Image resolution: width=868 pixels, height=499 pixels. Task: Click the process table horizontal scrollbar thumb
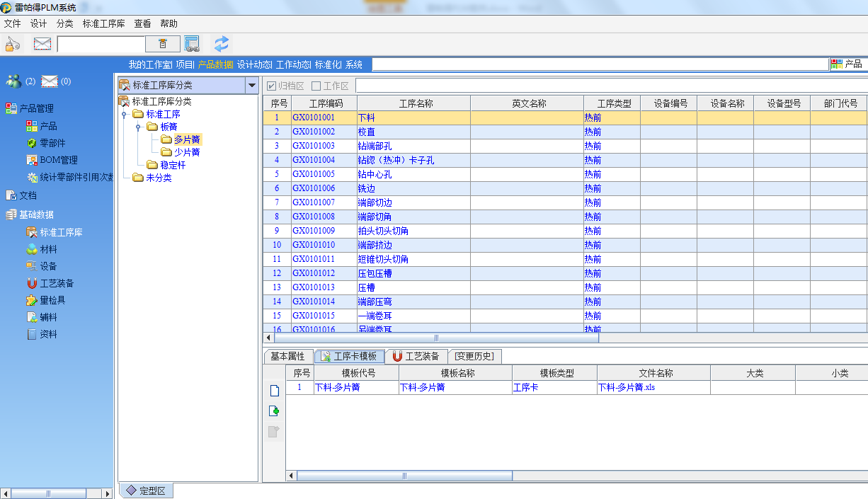click(436, 338)
